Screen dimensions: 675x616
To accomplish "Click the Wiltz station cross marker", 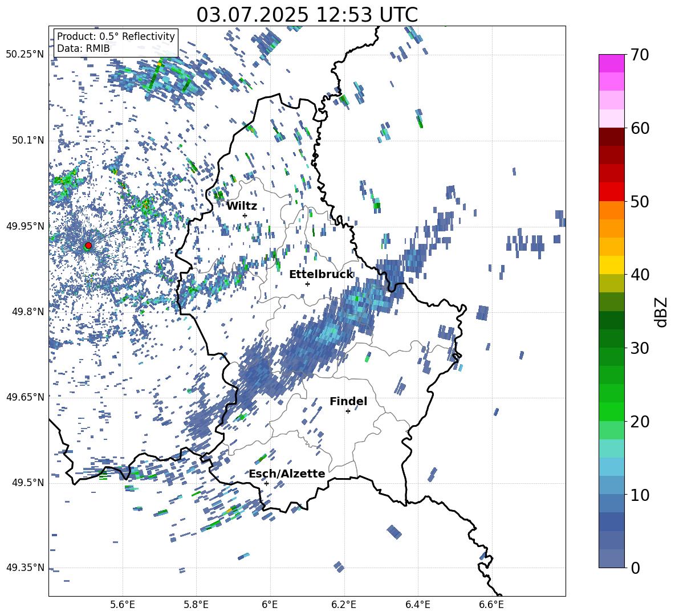I will click(x=245, y=215).
